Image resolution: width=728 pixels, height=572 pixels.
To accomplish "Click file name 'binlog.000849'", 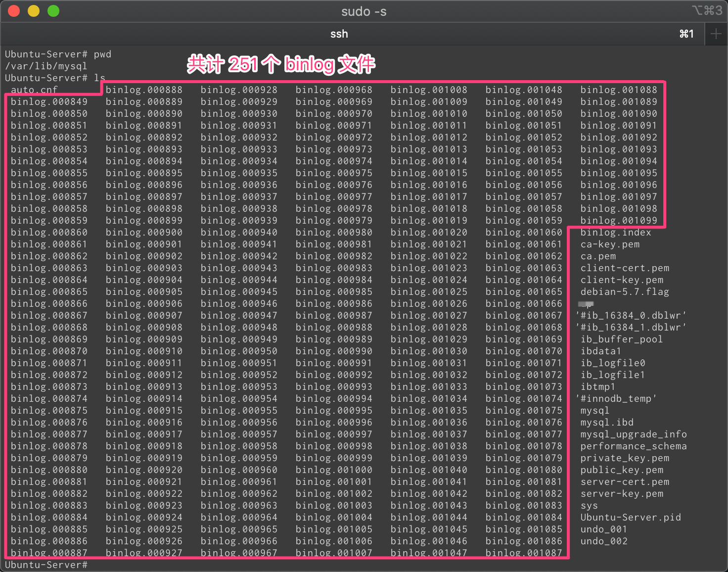I will click(x=49, y=102).
